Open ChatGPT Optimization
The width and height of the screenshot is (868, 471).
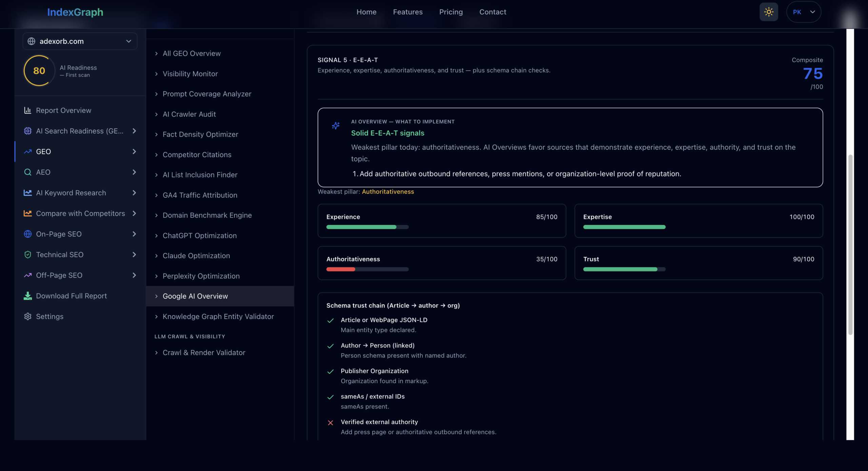220,235
